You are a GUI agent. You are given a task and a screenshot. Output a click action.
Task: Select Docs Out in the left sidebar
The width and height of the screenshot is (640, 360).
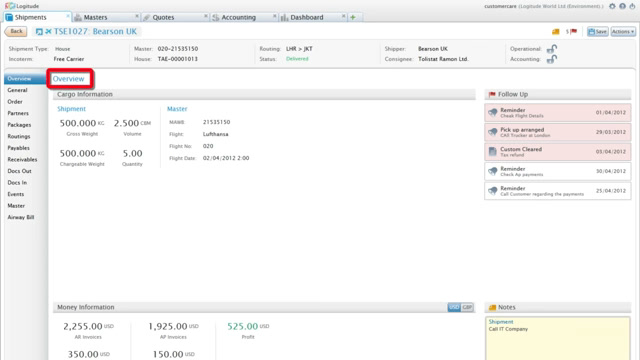19,171
